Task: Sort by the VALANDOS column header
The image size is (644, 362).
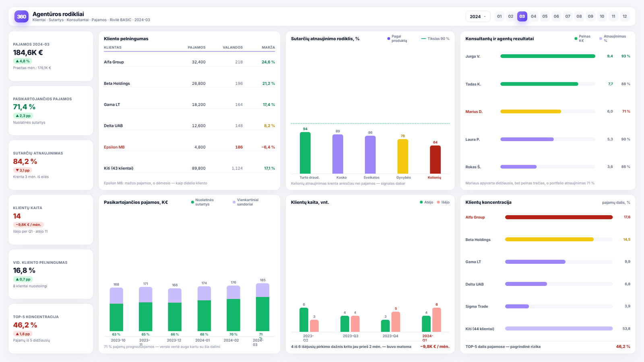Action: (x=233, y=47)
